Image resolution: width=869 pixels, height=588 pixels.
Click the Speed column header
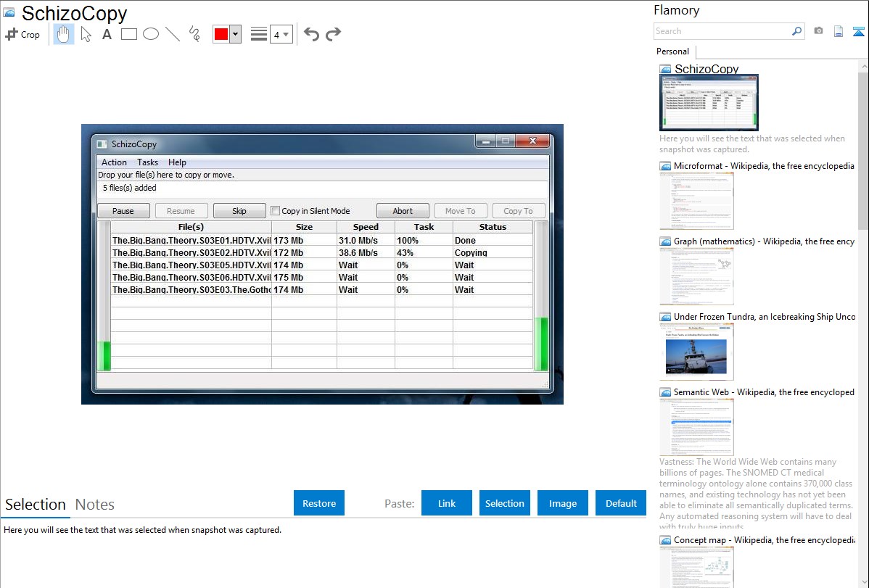(366, 227)
